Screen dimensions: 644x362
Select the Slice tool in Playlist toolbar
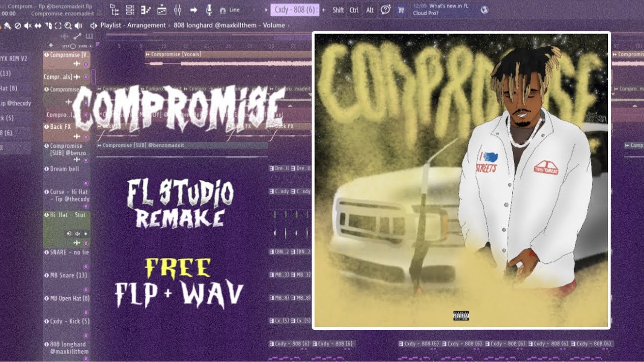pyautogui.click(x=48, y=26)
